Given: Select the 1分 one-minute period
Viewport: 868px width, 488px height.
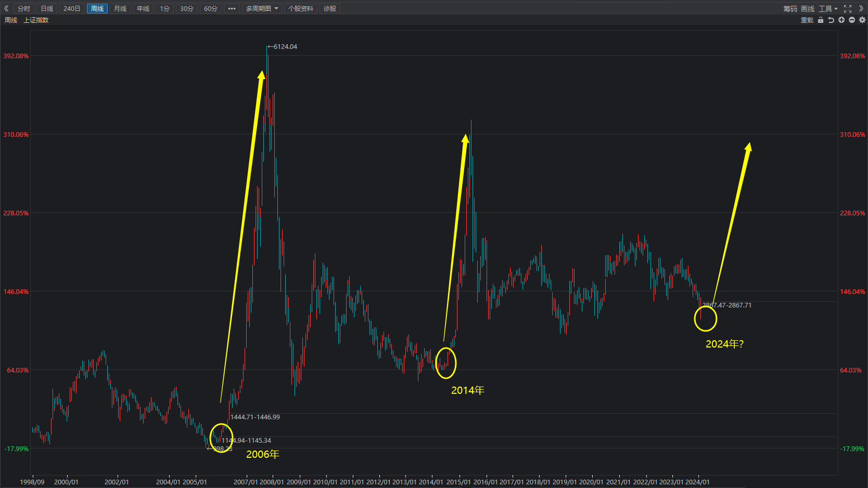Looking at the screenshot, I should tap(164, 9).
